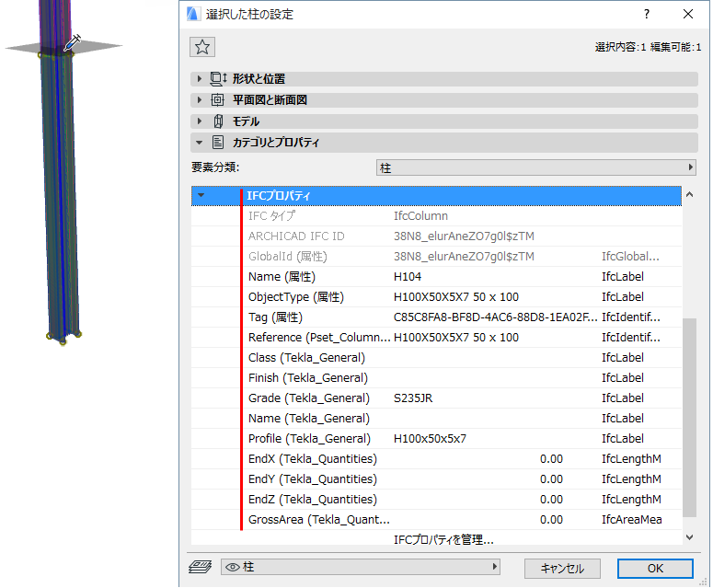This screenshot has width=713, height=588.
Task: Click the ArchiCAD logo in title bar
Action: [x=193, y=14]
